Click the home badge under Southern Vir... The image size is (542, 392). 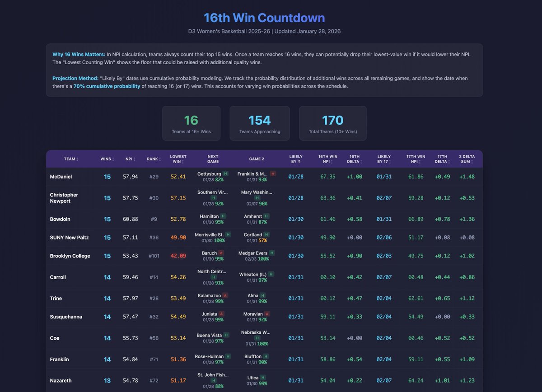[x=213, y=198]
